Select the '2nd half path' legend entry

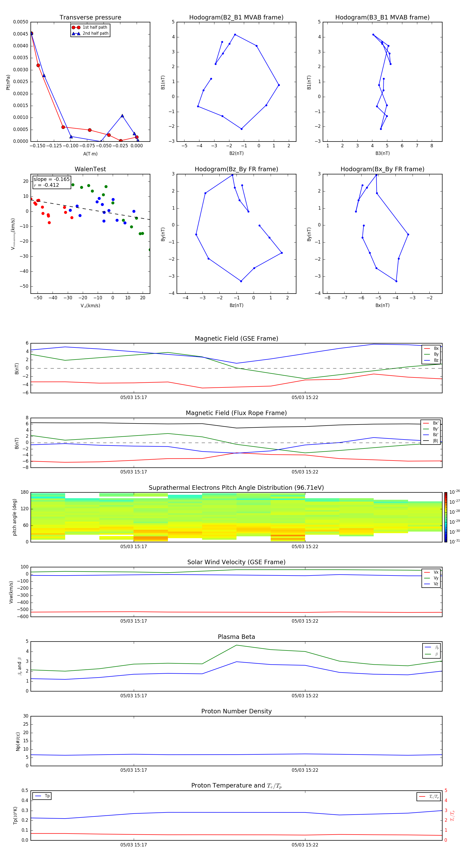[x=90, y=33]
